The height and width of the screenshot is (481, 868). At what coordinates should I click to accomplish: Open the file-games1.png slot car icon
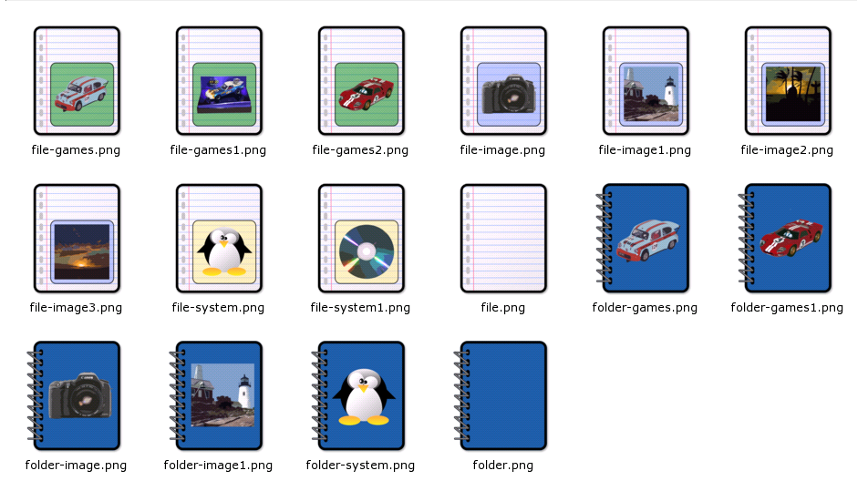click(219, 81)
